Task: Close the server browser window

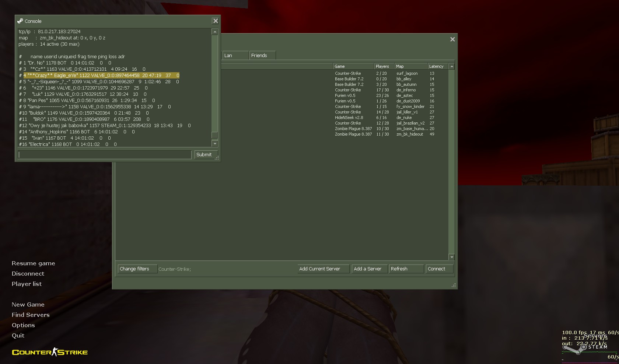Action: 452,39
